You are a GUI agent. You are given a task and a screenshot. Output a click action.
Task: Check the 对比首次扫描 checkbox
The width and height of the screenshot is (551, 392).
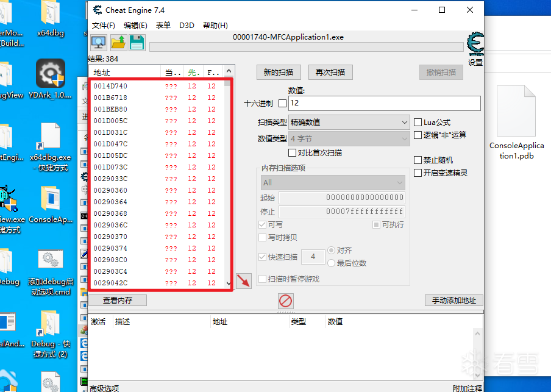pyautogui.click(x=292, y=152)
